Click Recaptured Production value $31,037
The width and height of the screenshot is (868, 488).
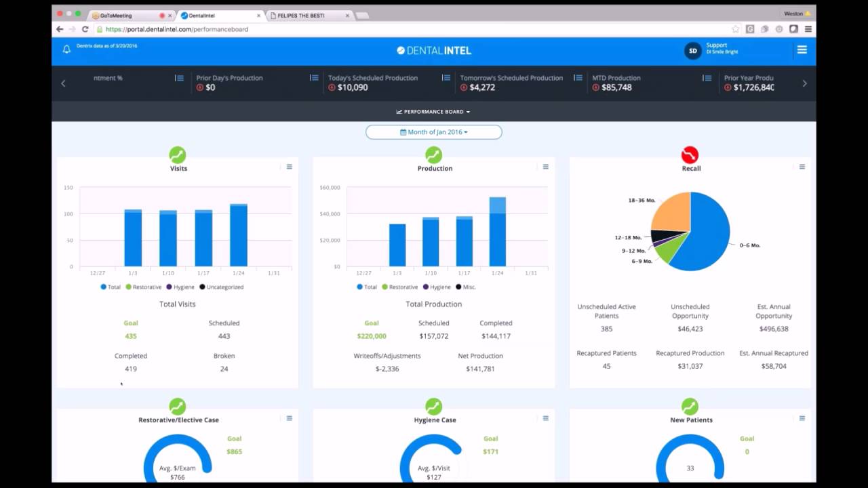(x=690, y=366)
